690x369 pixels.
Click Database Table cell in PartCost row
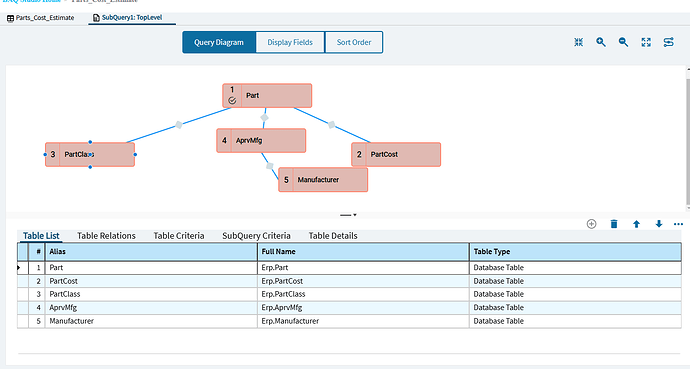click(575, 281)
